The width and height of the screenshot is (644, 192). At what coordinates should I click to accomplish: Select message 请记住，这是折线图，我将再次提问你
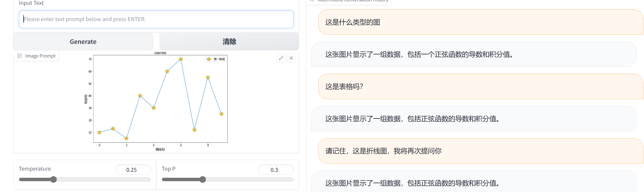click(480, 151)
